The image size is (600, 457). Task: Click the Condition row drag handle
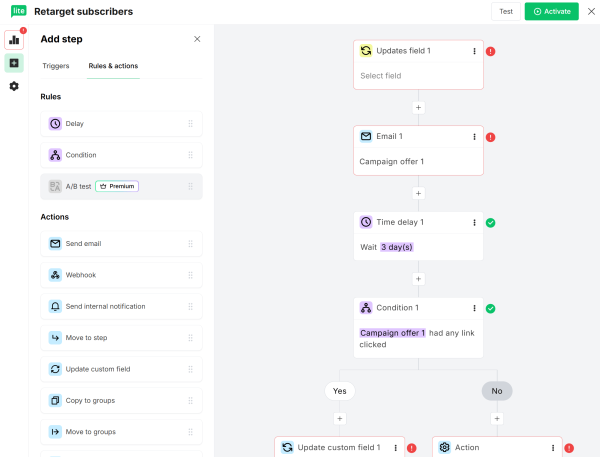[191, 155]
